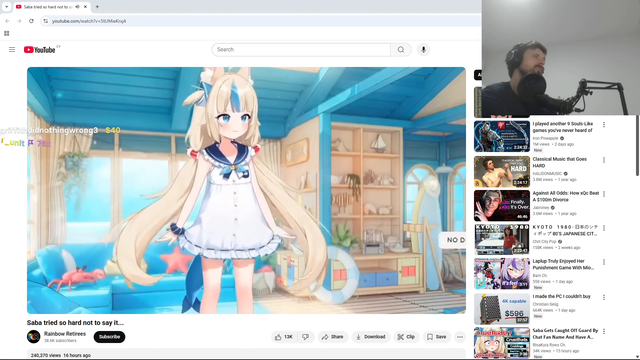This screenshot has width=640, height=360.
Task: Open the Souls-Like games video thumbnail
Action: (x=502, y=136)
